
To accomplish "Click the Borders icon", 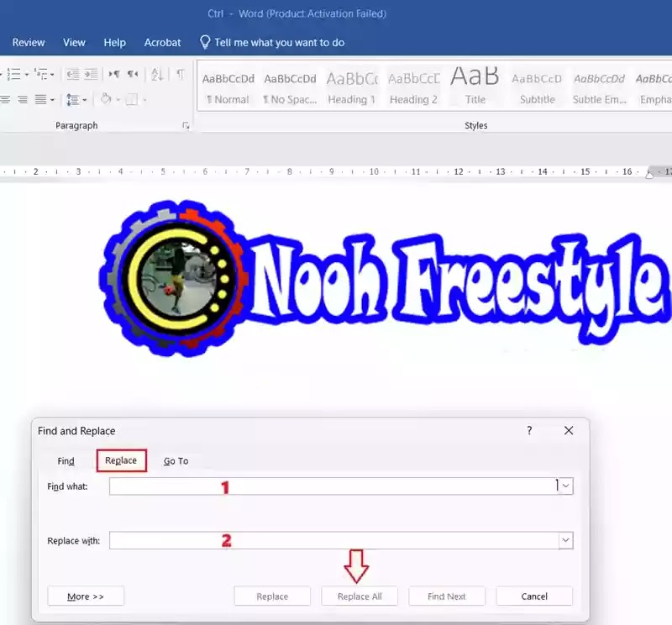I will [x=132, y=100].
